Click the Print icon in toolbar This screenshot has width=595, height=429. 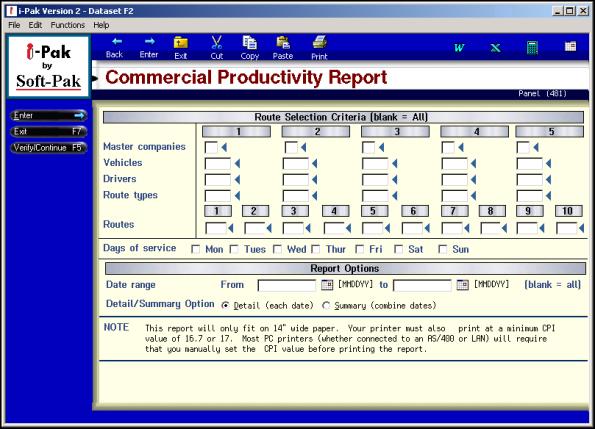click(x=319, y=42)
